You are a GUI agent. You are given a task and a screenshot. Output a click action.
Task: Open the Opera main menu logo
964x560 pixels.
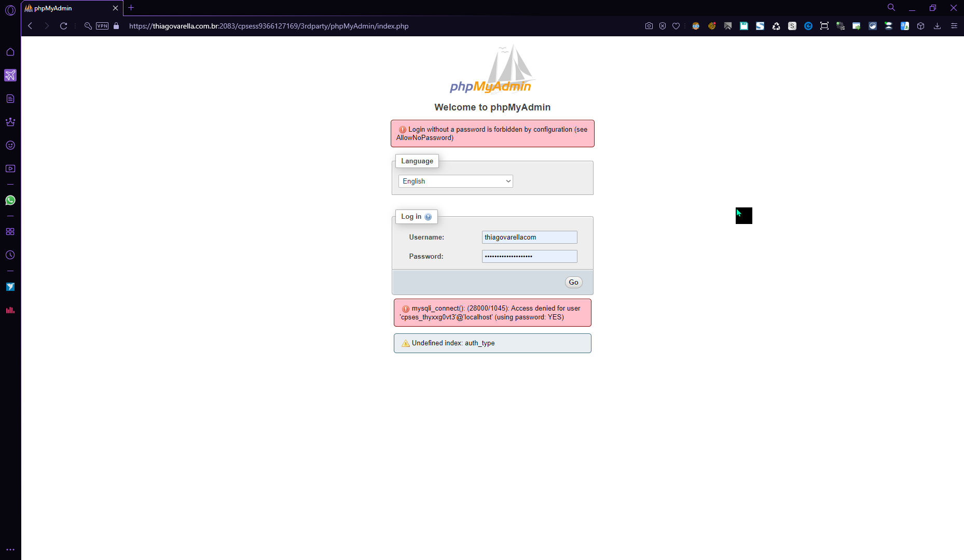click(x=10, y=10)
